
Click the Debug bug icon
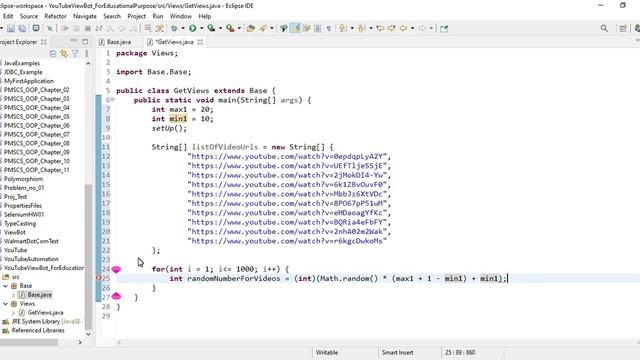coord(174,28)
